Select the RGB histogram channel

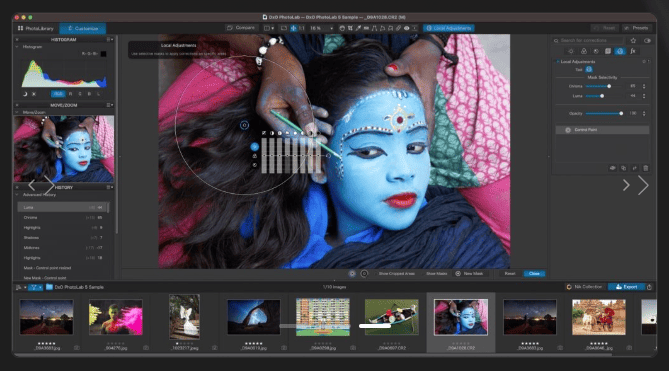coord(58,94)
